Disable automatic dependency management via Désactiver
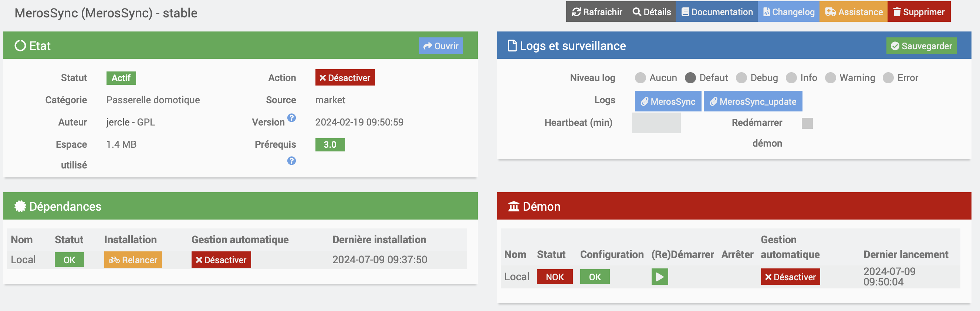 [221, 260]
